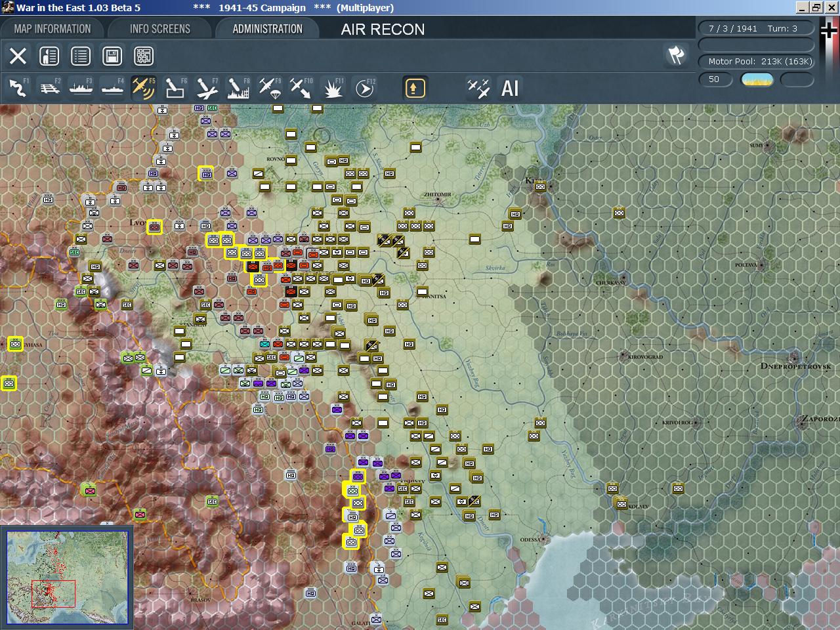Select F4 amphibious transport mode
The image size is (840, 630).
(x=112, y=88)
